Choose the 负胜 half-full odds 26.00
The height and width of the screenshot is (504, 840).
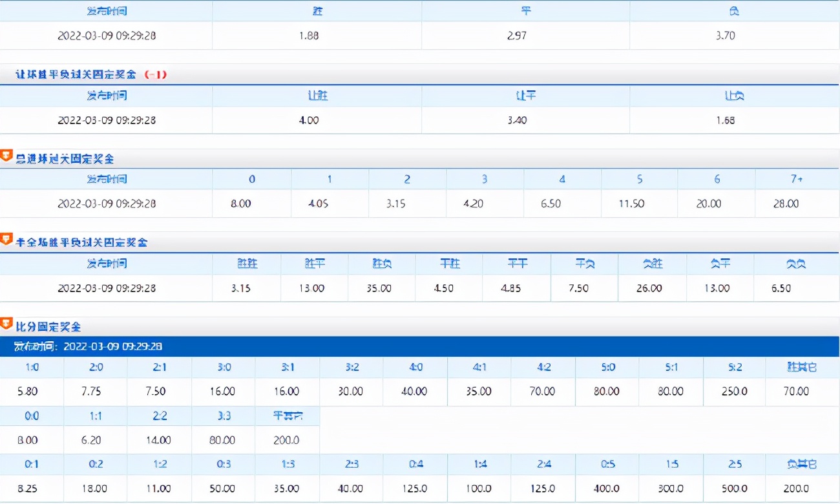tap(648, 288)
